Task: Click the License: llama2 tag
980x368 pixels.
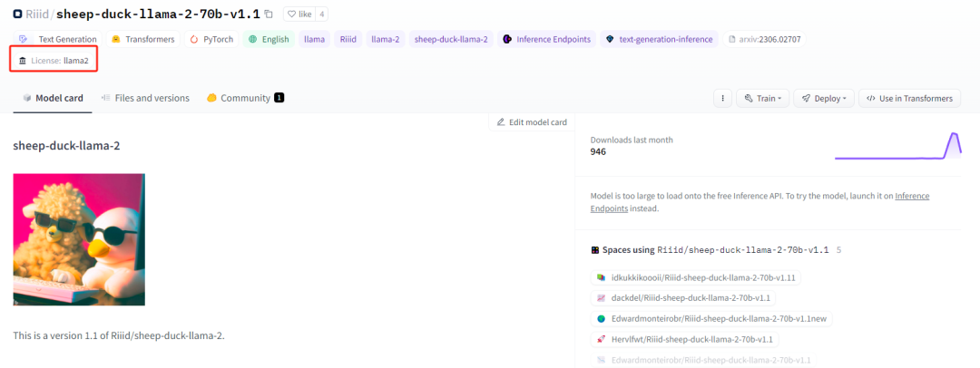Action: (54, 61)
